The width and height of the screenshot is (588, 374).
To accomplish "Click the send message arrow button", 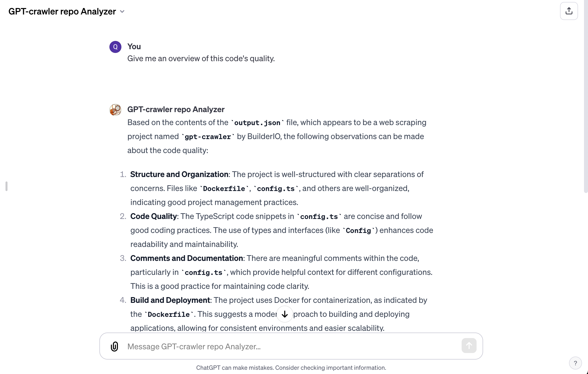I will pyautogui.click(x=469, y=346).
